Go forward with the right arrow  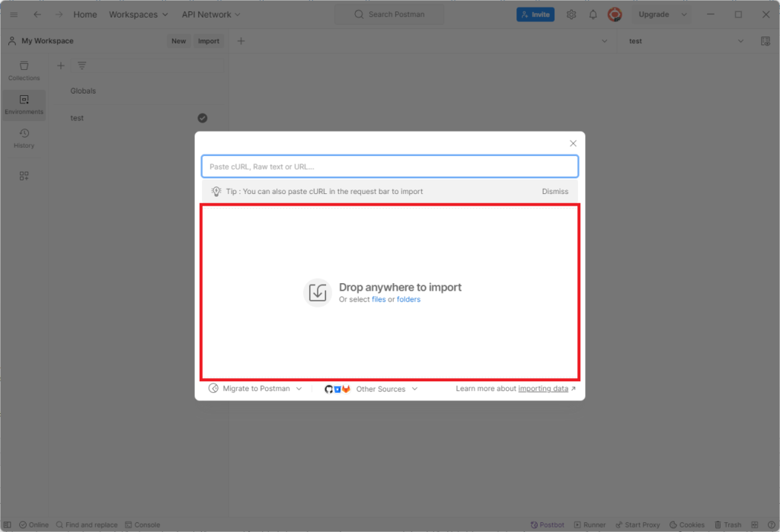click(x=59, y=14)
